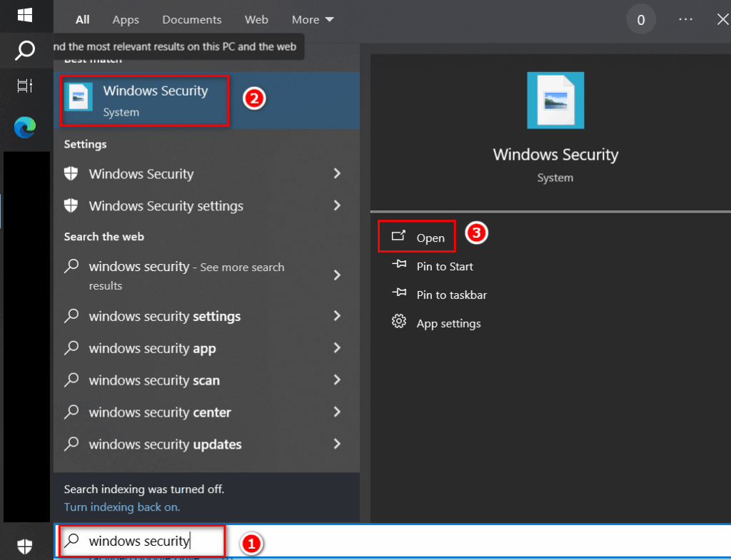This screenshot has width=731, height=560.
Task: Expand the More dropdown
Action: 313,19
